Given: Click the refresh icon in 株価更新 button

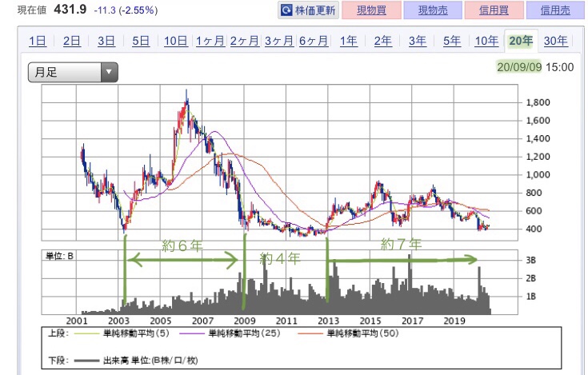Looking at the screenshot, I should (286, 10).
